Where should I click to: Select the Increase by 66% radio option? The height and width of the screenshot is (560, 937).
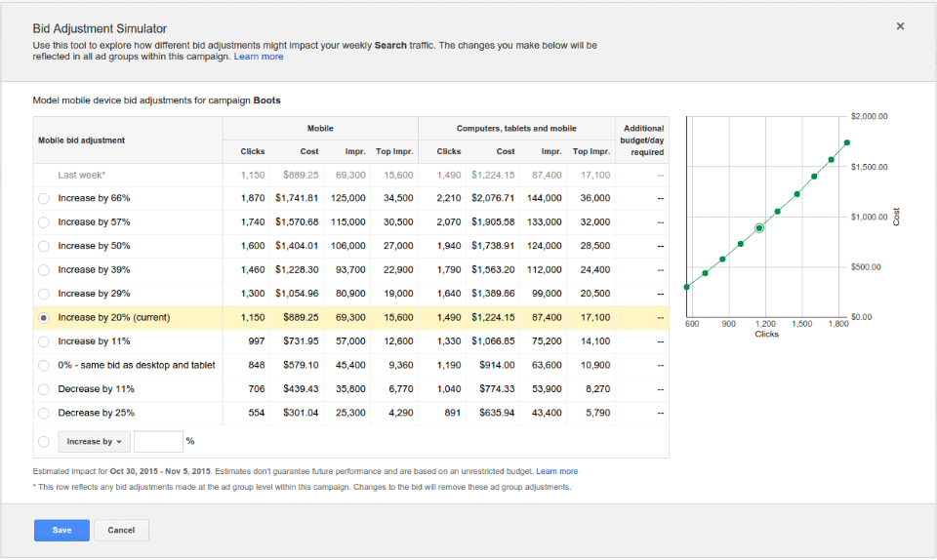(x=44, y=198)
